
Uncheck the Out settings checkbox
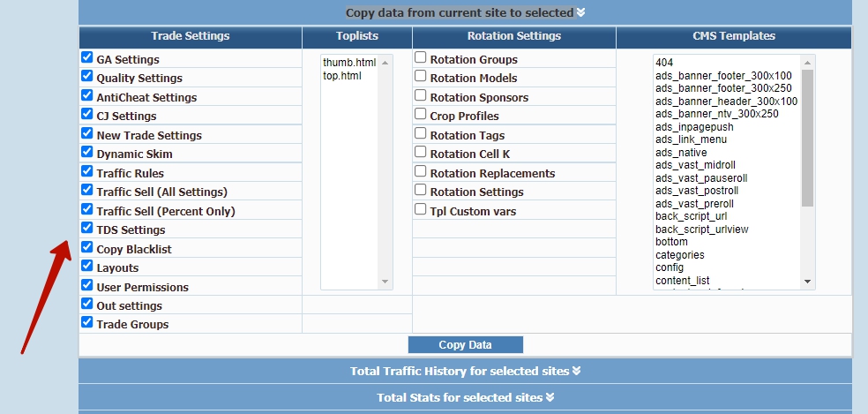click(x=87, y=304)
